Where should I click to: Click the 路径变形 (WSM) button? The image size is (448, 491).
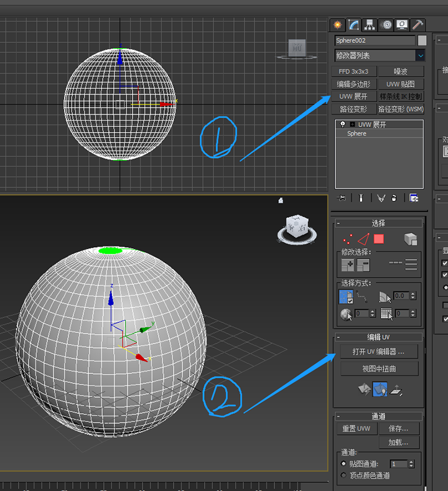(x=401, y=109)
